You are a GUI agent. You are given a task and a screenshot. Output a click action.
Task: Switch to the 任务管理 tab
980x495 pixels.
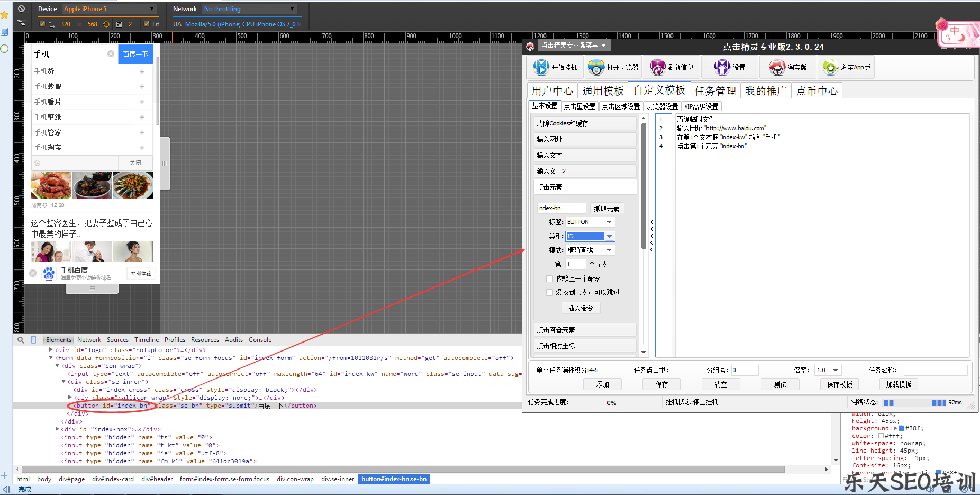(715, 91)
